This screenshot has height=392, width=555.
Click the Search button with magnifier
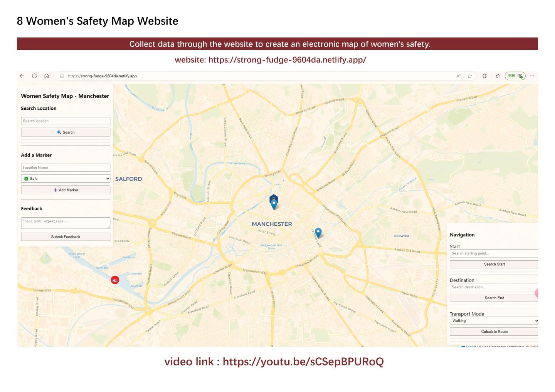pyautogui.click(x=66, y=132)
